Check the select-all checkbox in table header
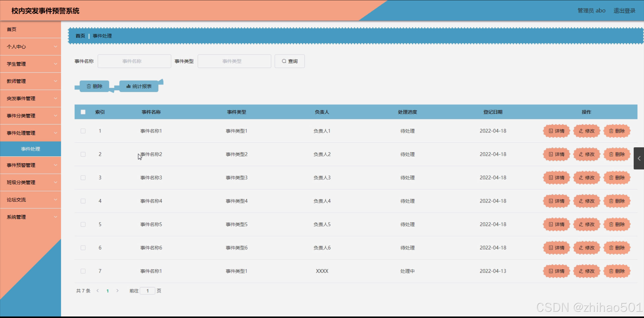 [x=83, y=112]
